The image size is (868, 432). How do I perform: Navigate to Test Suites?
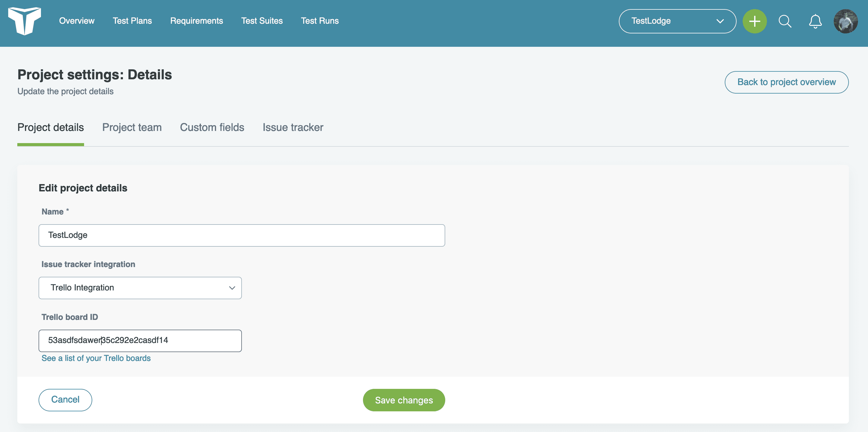coord(262,21)
